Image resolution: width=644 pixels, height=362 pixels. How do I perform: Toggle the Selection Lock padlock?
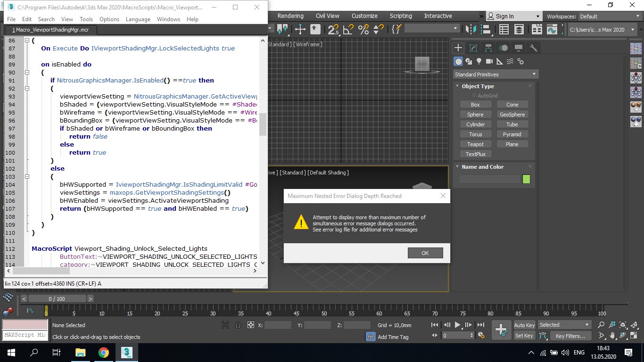tap(238, 325)
